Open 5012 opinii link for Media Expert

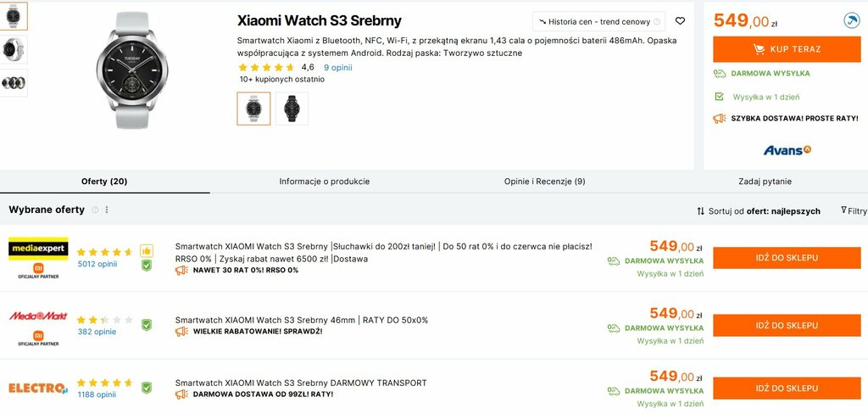pos(97,264)
